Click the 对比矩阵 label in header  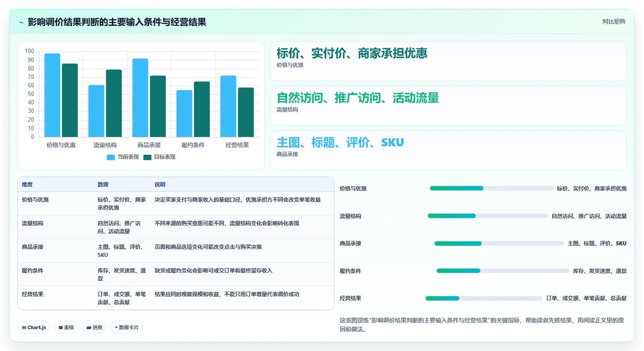tap(614, 21)
